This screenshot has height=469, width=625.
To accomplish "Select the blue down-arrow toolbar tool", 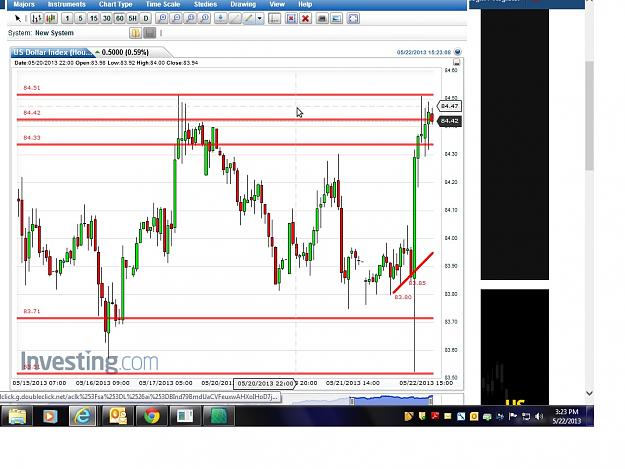I will [x=220, y=18].
